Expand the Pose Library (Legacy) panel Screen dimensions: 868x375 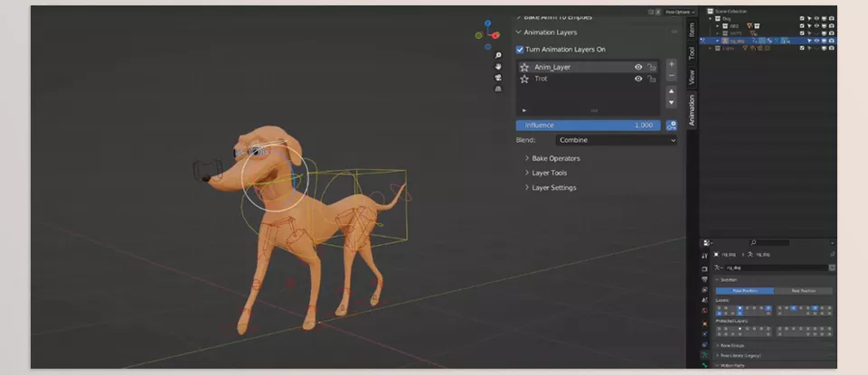tap(739, 356)
